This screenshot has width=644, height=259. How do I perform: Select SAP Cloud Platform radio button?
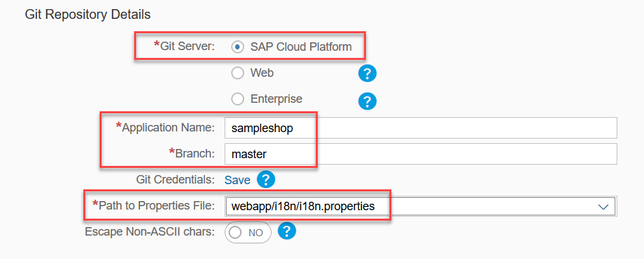[238, 48]
